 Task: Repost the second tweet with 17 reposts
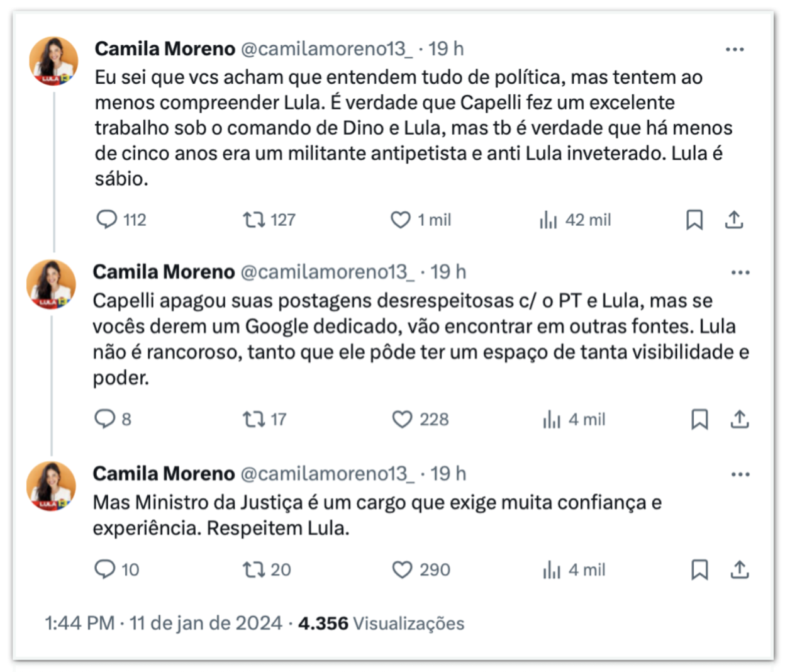[x=253, y=419]
